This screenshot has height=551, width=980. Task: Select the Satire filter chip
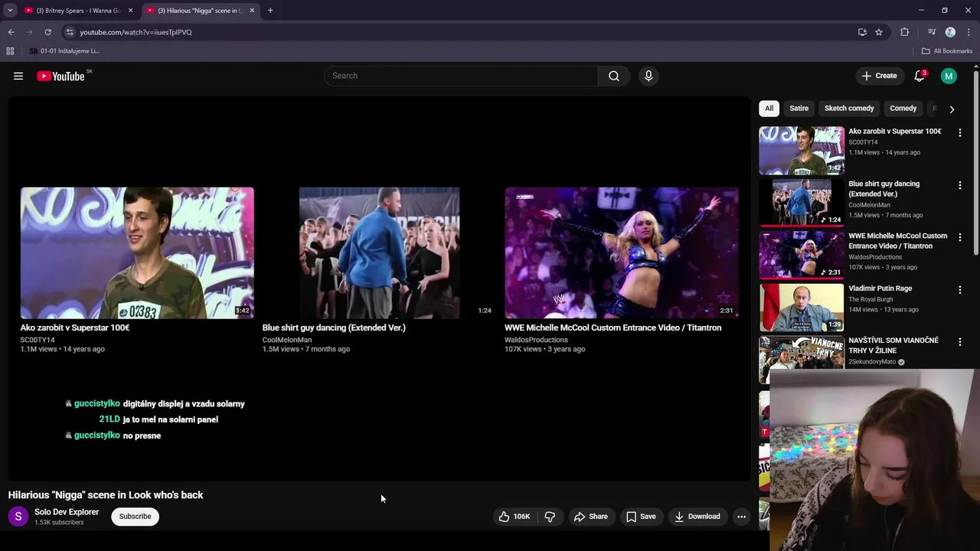799,109
